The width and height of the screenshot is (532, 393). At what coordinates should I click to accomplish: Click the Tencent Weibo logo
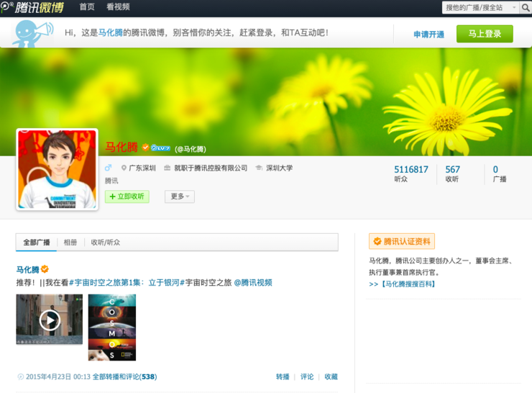32,7
